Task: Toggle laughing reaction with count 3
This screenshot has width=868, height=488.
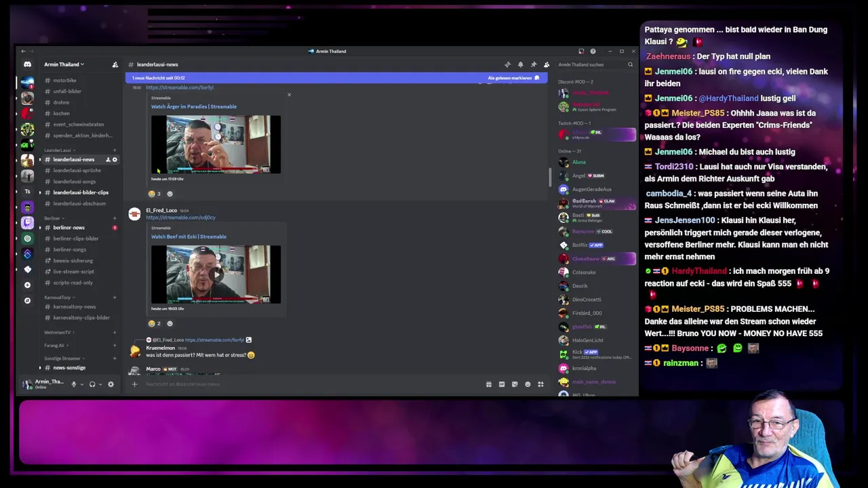Action: (x=155, y=194)
